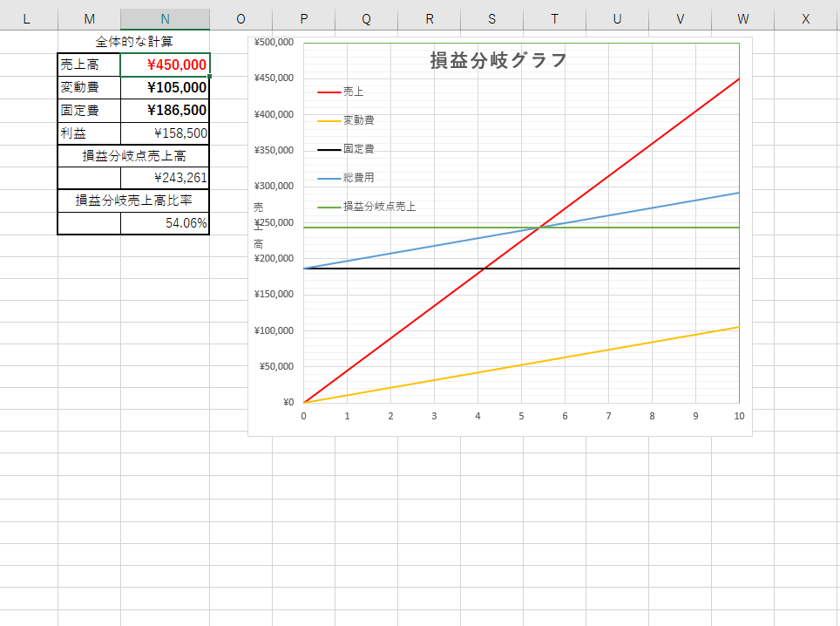Click horizontal axis label 10
The image size is (840, 626).
[739, 417]
